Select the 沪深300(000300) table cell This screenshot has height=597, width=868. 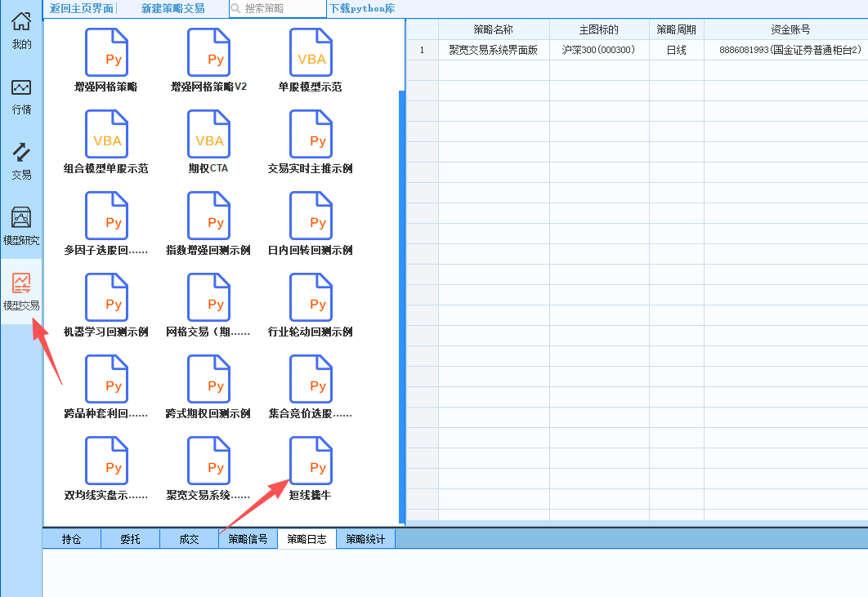599,50
